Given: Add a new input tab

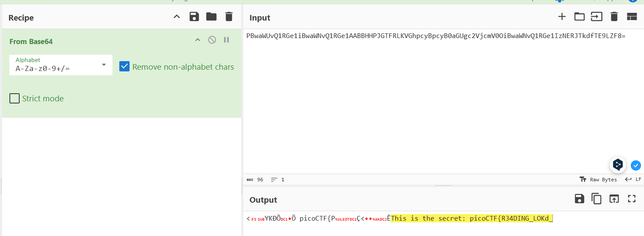Looking at the screenshot, I should click(562, 17).
